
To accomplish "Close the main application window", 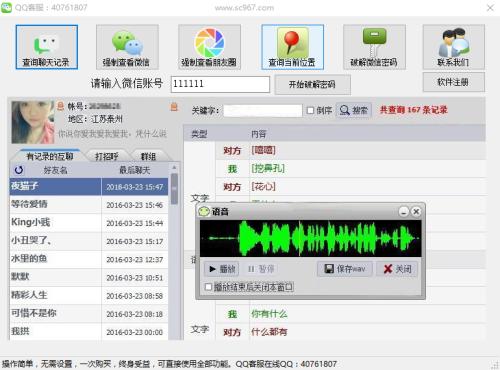I will (x=490, y=7).
